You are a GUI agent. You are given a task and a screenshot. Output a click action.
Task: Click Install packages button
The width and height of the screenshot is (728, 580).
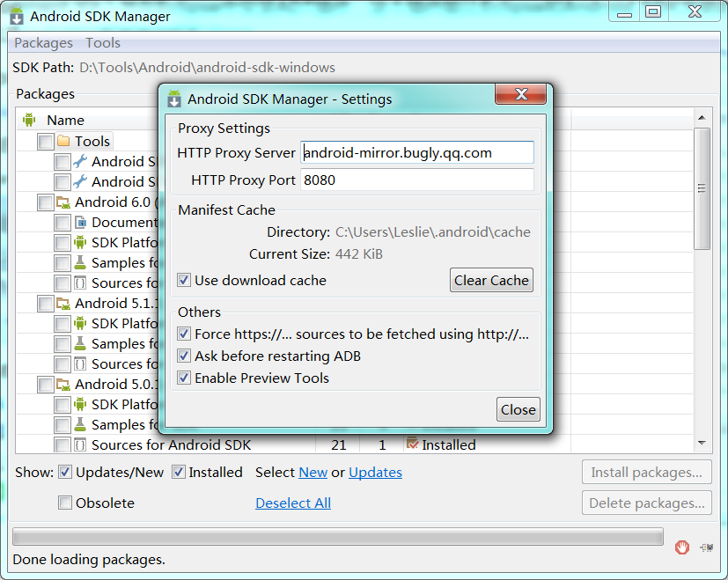[646, 473]
